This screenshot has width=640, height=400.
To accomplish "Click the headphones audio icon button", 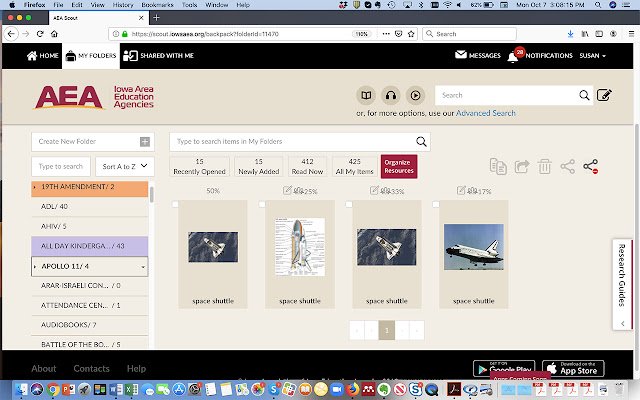I will pyautogui.click(x=391, y=96).
